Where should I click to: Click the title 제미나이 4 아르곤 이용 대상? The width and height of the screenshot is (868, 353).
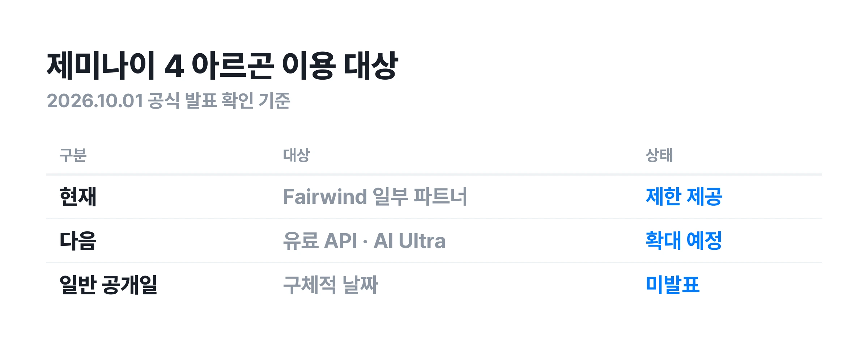pyautogui.click(x=222, y=66)
